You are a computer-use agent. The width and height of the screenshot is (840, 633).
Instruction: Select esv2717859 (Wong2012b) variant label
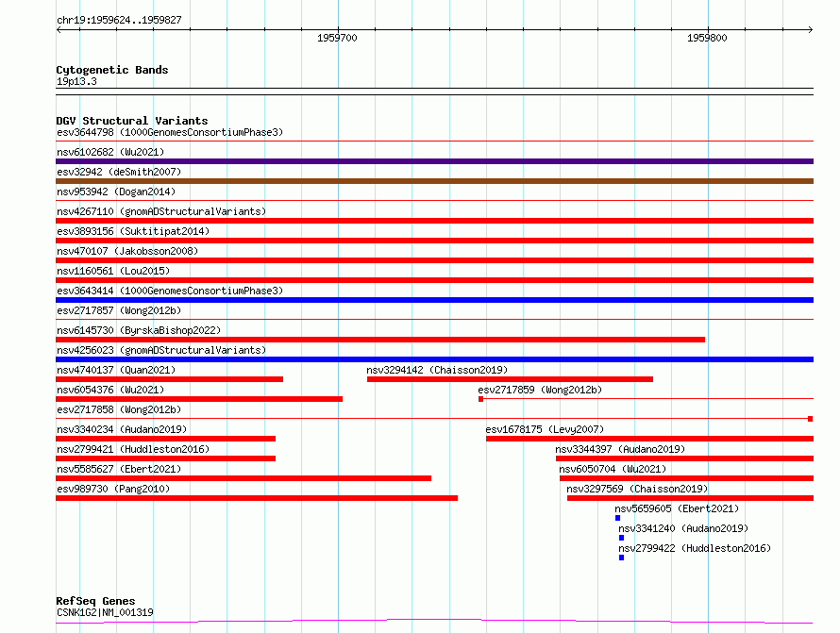pyautogui.click(x=540, y=390)
